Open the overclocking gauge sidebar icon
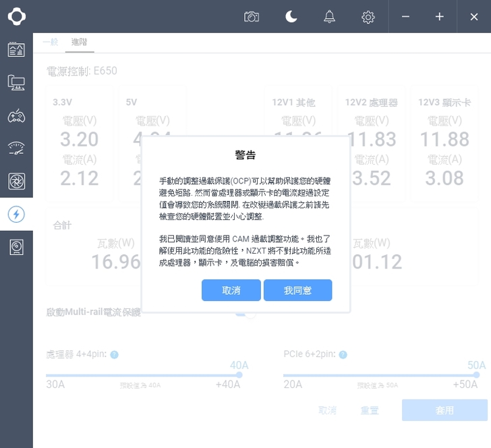Screen dimensions: 491x448 coord(16,148)
